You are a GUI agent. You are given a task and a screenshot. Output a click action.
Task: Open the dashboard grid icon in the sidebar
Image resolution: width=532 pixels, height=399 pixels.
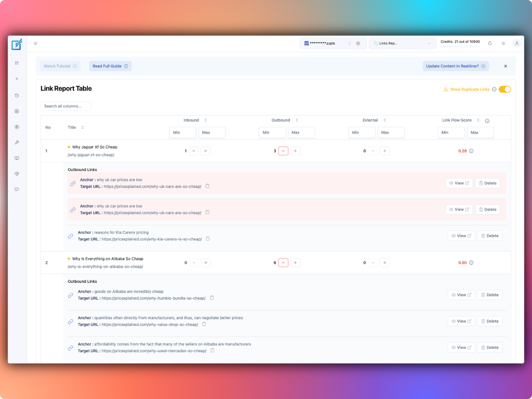coord(17,63)
